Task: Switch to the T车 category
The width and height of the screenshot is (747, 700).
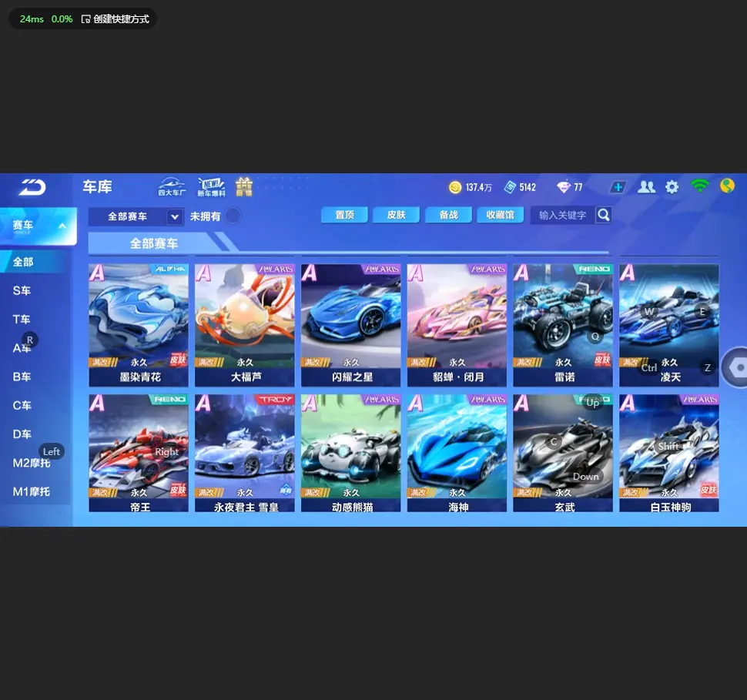Action: pos(22,320)
